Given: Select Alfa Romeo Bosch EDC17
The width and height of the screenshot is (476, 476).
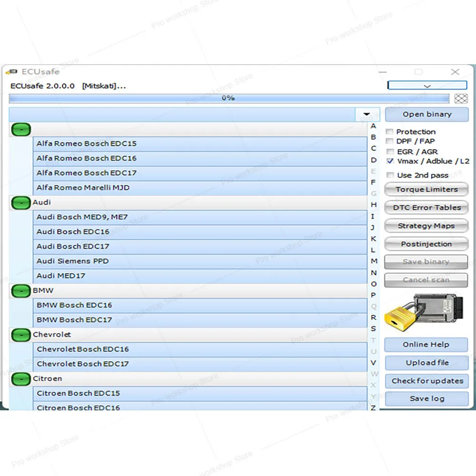Looking at the screenshot, I should (x=200, y=173).
